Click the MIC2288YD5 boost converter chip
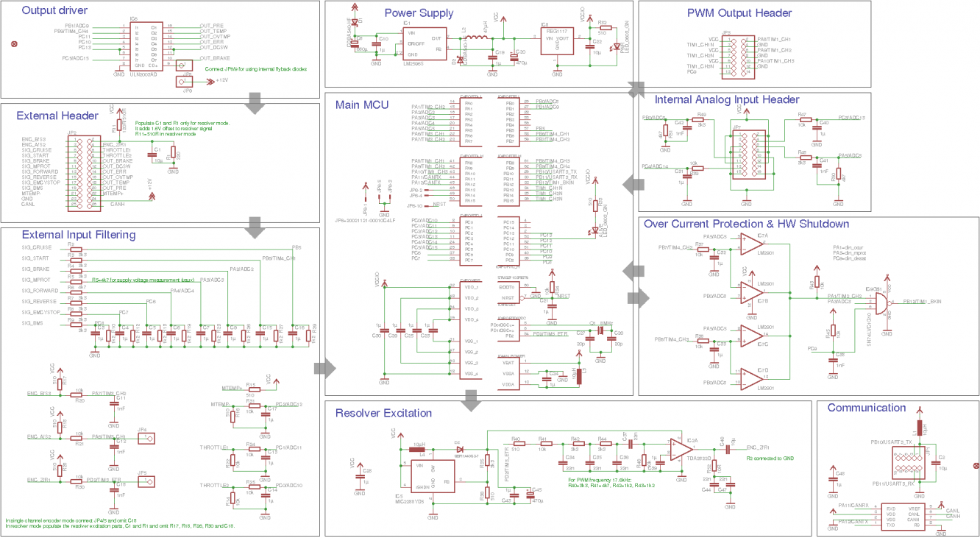Viewport: 980px width, 538px height. (435, 477)
